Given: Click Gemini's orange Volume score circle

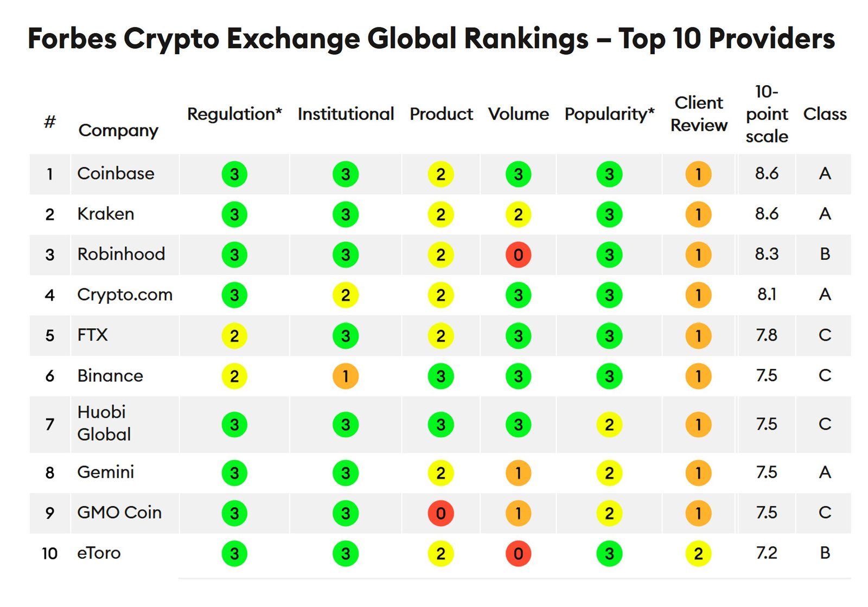Looking at the screenshot, I should tap(518, 473).
